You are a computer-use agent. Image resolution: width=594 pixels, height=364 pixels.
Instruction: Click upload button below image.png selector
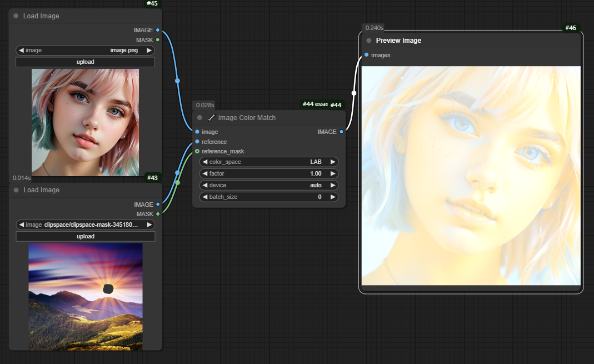coord(85,62)
